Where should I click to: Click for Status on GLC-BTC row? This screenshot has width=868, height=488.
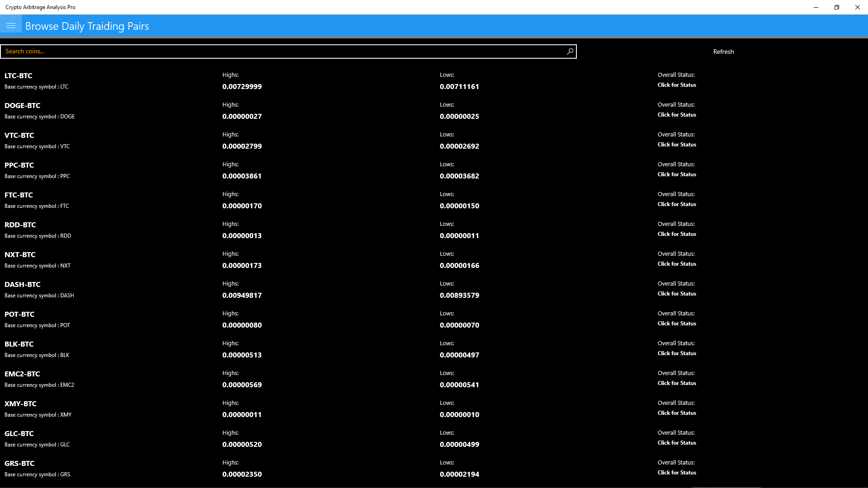[x=676, y=443]
